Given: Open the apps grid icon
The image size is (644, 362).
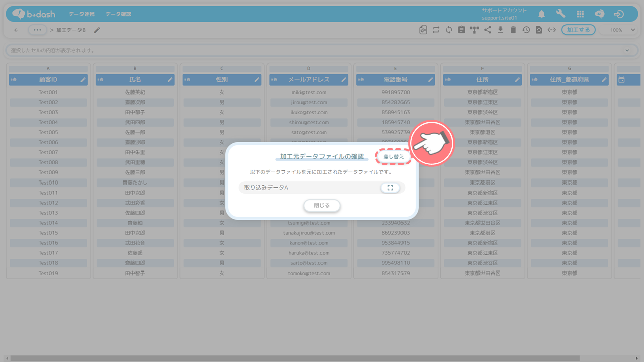Looking at the screenshot, I should (x=580, y=14).
